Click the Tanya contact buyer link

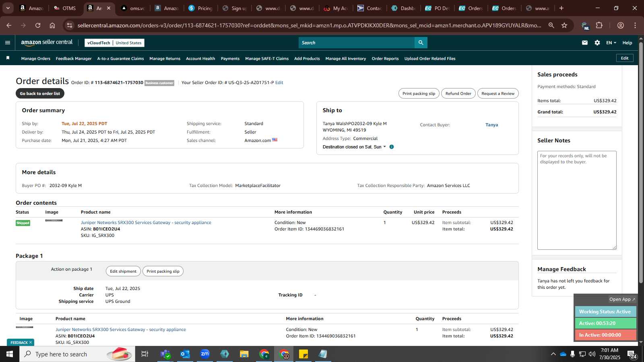[x=491, y=125]
